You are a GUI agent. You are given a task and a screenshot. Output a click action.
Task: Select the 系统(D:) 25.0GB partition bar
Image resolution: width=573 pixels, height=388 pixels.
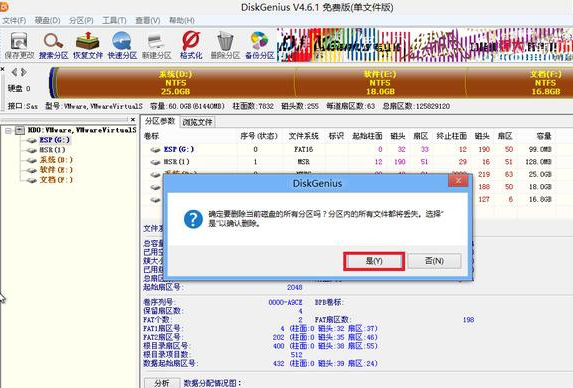(175, 83)
